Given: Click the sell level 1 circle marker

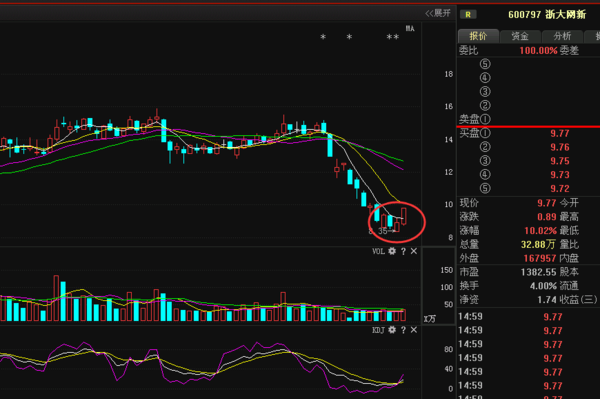Looking at the screenshot, I should coord(485,119).
